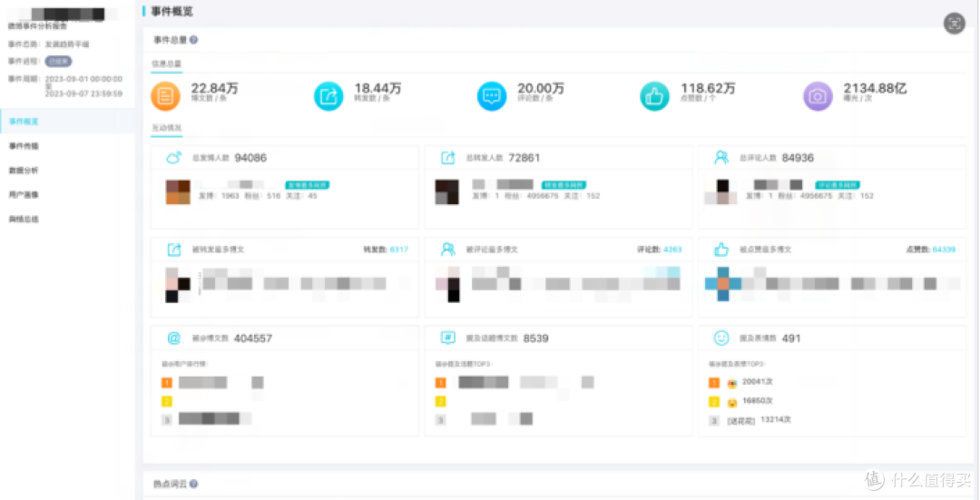Click the 491 emoji count number

[x=791, y=338]
